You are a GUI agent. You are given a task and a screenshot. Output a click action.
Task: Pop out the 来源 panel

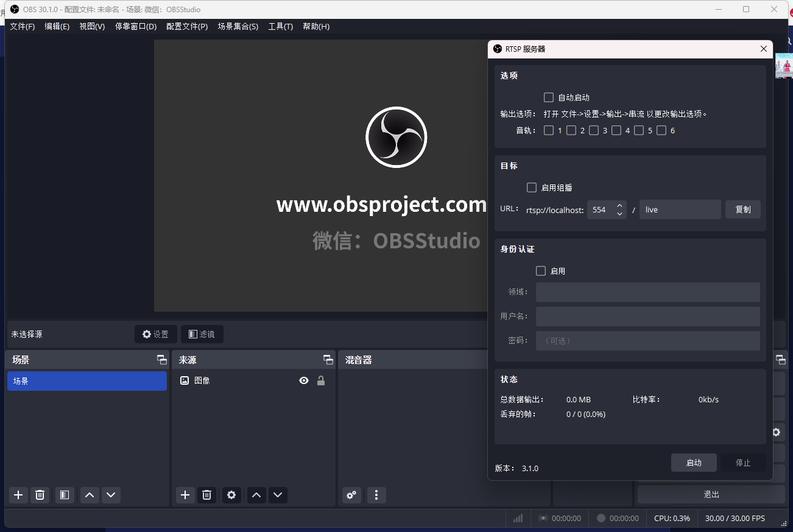coord(328,359)
